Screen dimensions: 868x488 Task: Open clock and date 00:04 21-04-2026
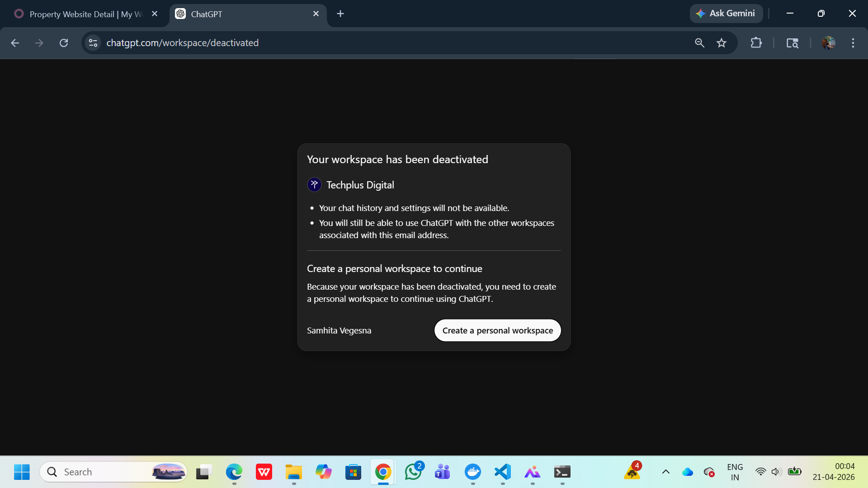point(834,472)
